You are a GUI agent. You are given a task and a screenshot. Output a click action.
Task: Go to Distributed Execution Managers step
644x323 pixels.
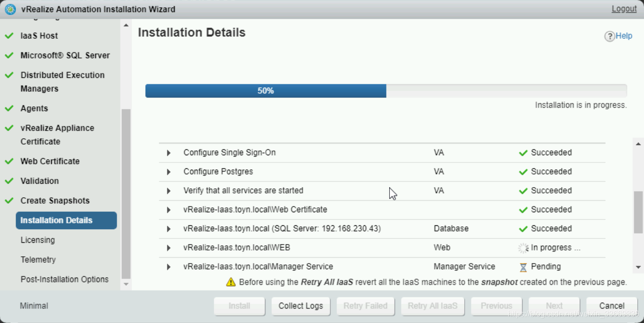pos(62,82)
